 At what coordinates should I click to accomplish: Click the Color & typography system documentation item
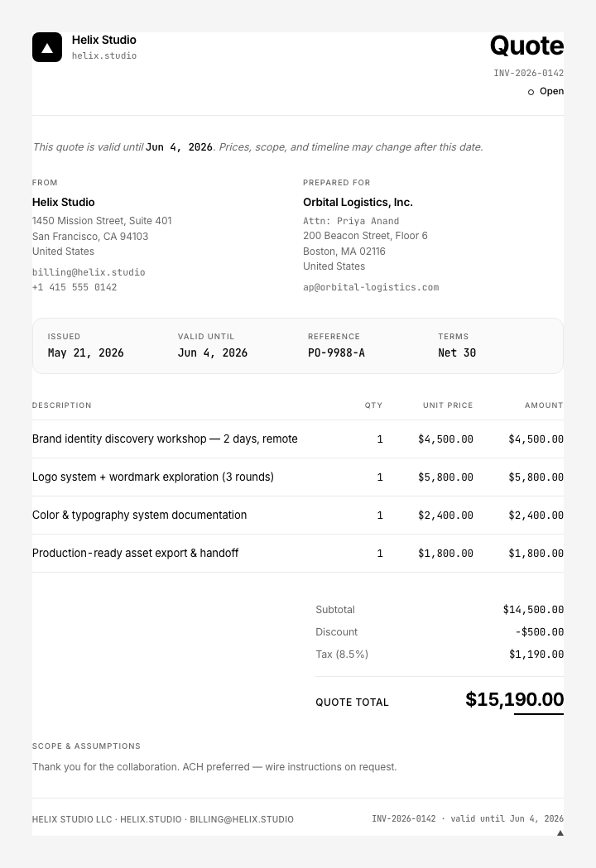point(140,515)
